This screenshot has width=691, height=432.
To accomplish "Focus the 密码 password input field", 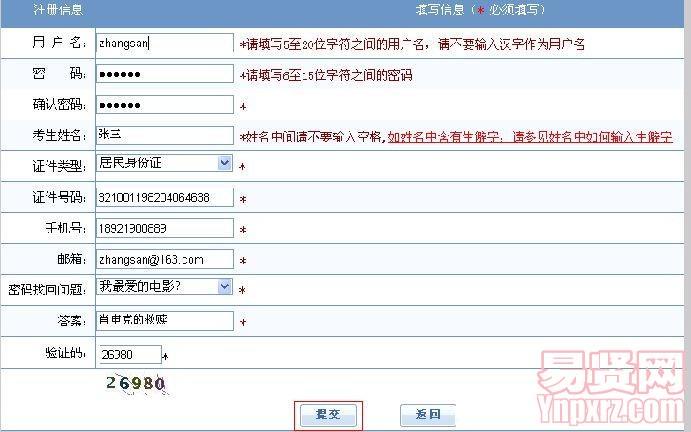I will pos(165,74).
